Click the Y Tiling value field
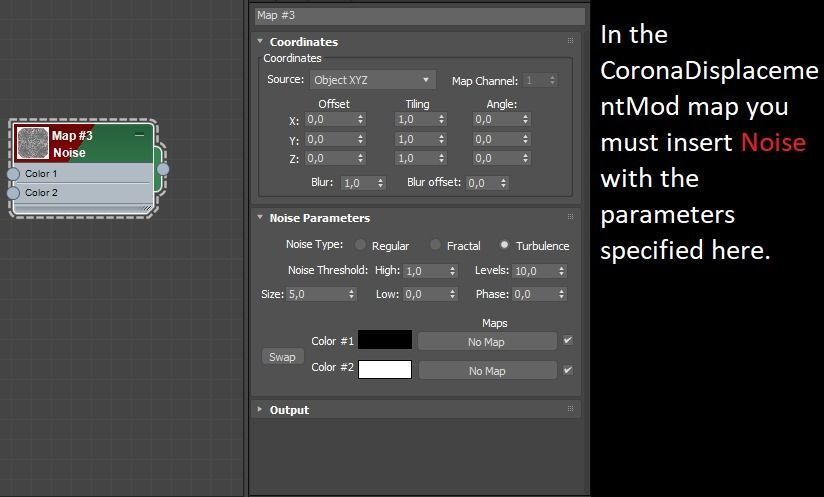 pos(416,139)
